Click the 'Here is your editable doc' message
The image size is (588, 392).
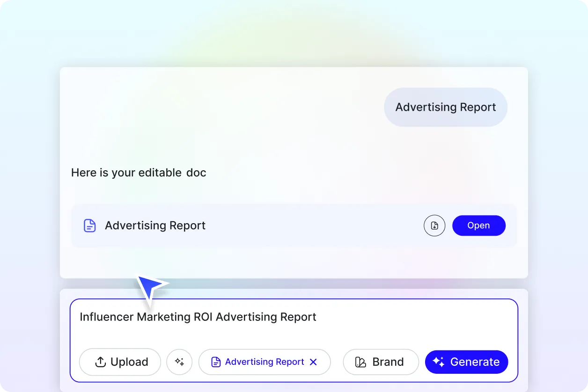click(x=139, y=173)
